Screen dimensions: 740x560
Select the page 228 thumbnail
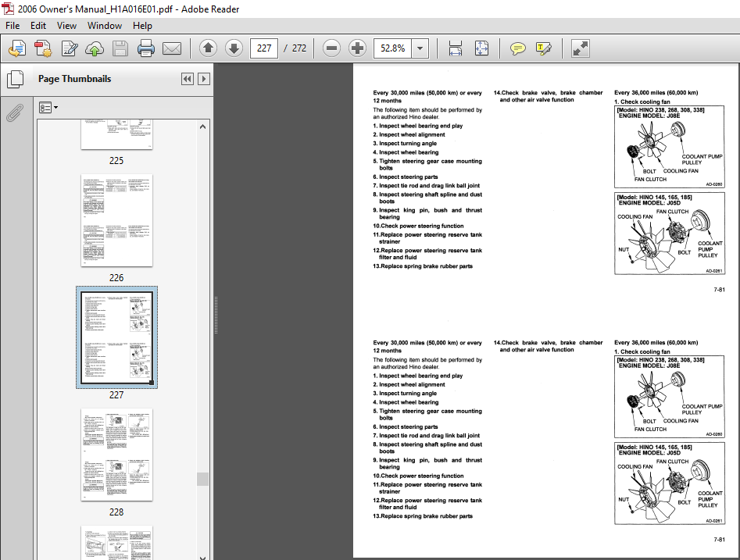pyautogui.click(x=116, y=455)
